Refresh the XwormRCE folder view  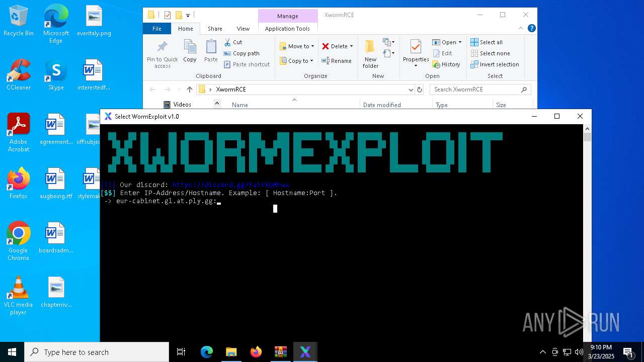click(420, 89)
